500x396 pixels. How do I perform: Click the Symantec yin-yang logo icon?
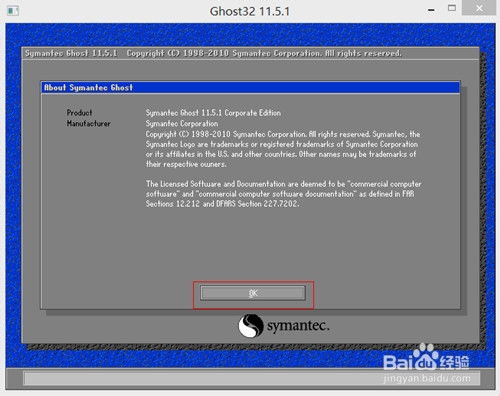pyautogui.click(x=251, y=326)
